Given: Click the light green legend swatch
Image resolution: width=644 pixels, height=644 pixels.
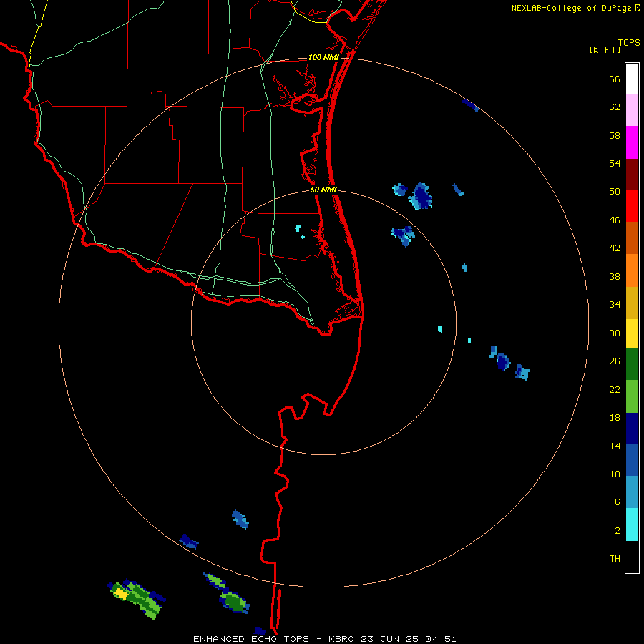Looking at the screenshot, I should (x=632, y=396).
